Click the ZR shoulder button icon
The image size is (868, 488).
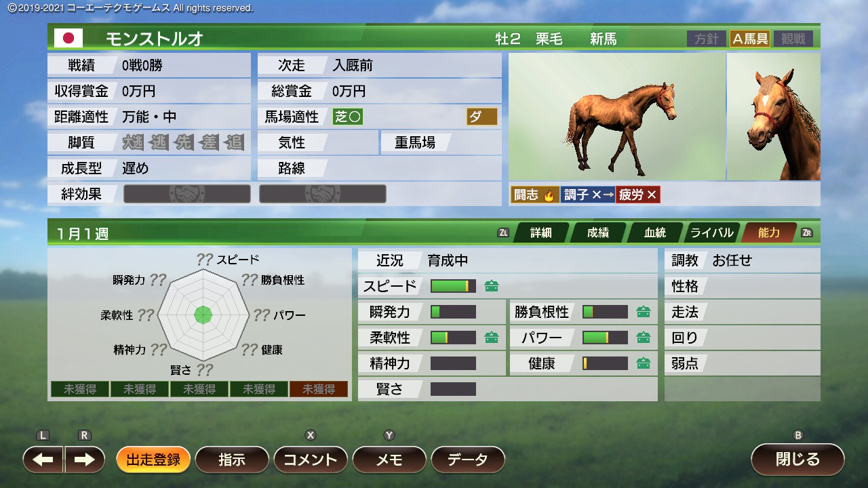pyautogui.click(x=806, y=232)
